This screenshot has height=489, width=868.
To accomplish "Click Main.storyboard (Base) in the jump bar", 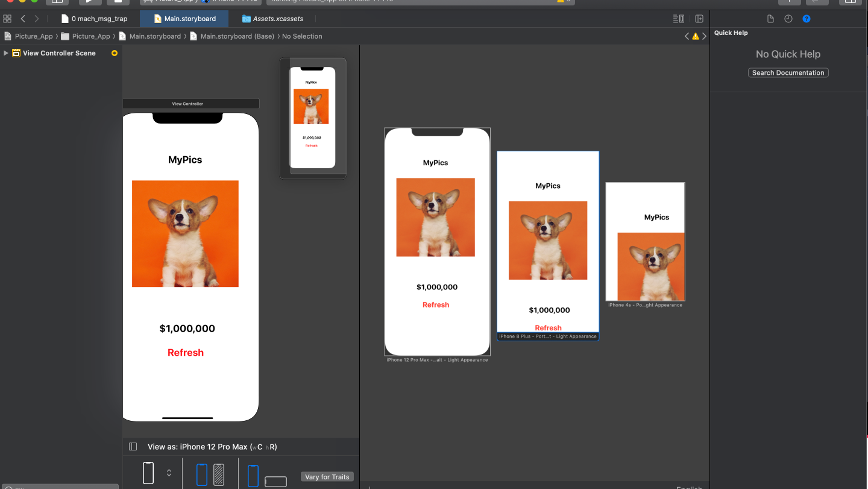I will coord(232,36).
